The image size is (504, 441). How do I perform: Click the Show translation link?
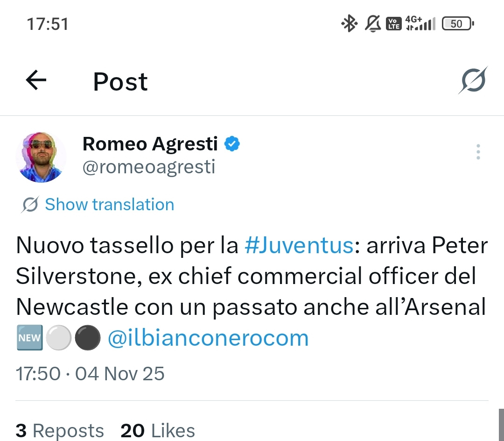(x=109, y=205)
